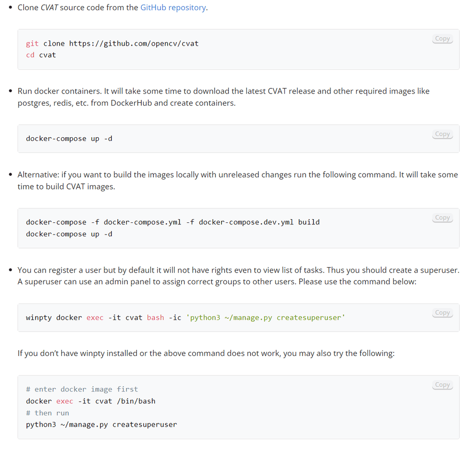Click the '# enter docker image first' comment
Screen dimensions: 476x449
click(82, 389)
